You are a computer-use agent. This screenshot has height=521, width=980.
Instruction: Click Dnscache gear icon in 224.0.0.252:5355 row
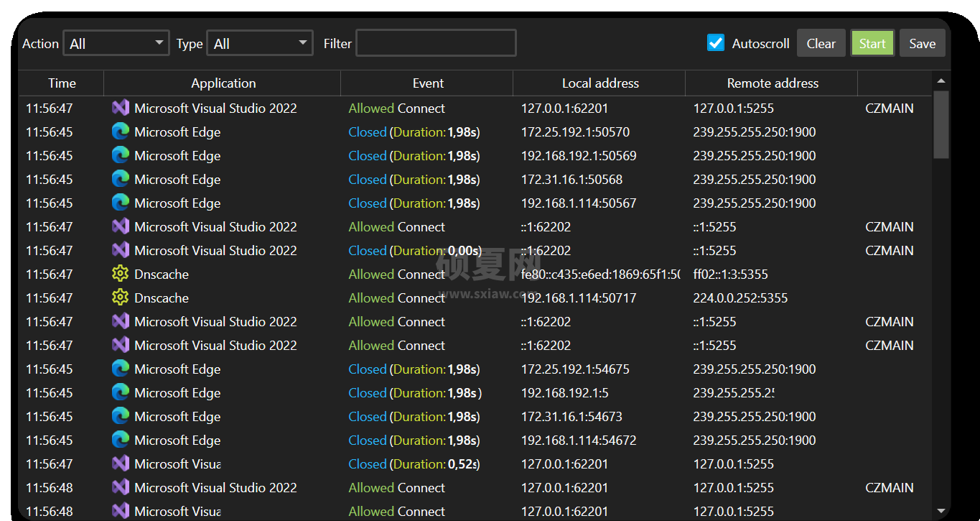121,298
